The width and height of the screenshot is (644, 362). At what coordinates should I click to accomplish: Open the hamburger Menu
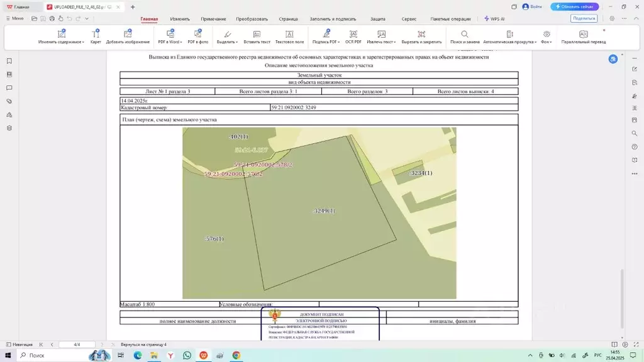[x=14, y=18]
